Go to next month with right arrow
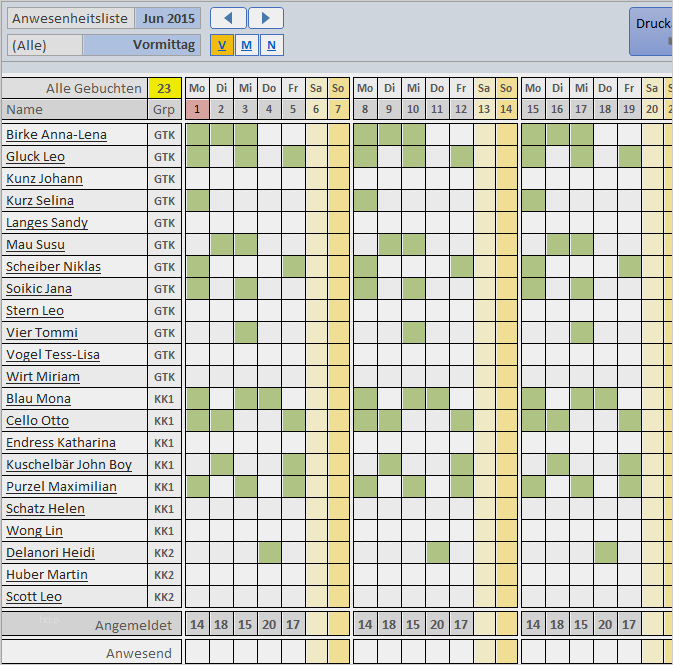The width and height of the screenshot is (673, 665). (265, 18)
